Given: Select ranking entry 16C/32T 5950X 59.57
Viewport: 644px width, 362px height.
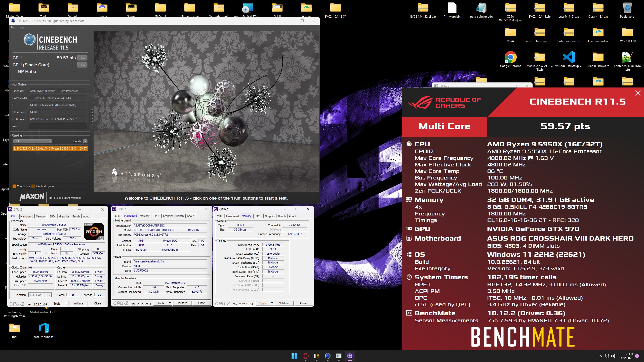Looking at the screenshot, I should coord(50,149).
